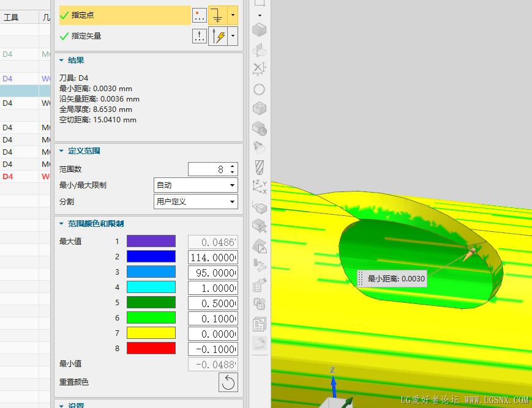The height and width of the screenshot is (408, 532).
Task: Open the reset colors icon under 重置颜色
Action: (x=228, y=382)
